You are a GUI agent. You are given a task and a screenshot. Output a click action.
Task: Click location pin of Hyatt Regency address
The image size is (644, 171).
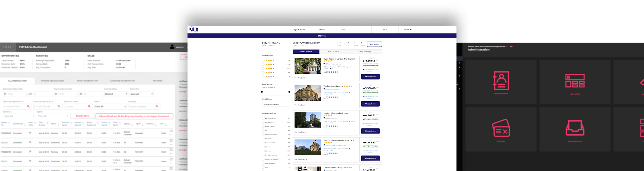point(324,64)
